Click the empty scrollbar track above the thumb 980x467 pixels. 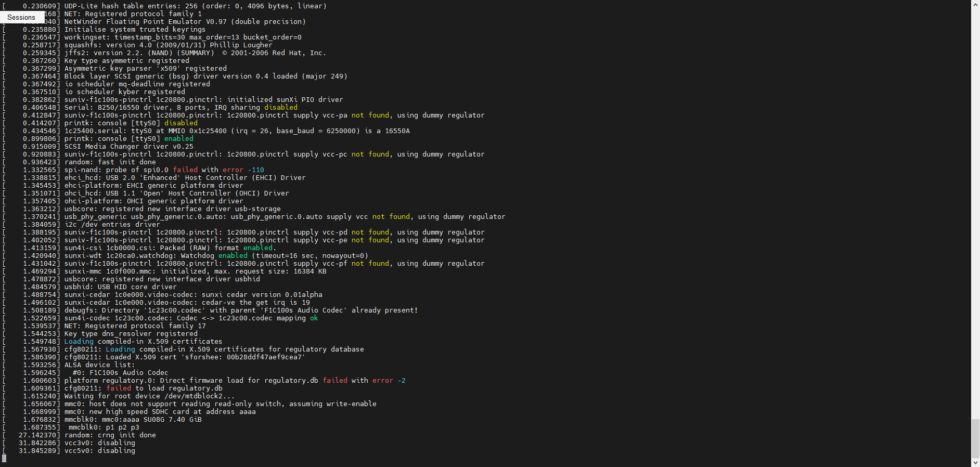(975, 208)
